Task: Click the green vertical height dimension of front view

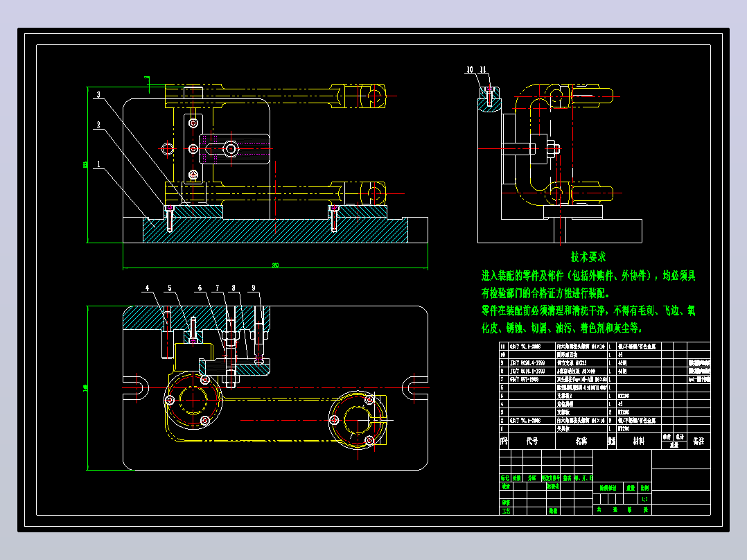Action: pyautogui.click(x=87, y=165)
